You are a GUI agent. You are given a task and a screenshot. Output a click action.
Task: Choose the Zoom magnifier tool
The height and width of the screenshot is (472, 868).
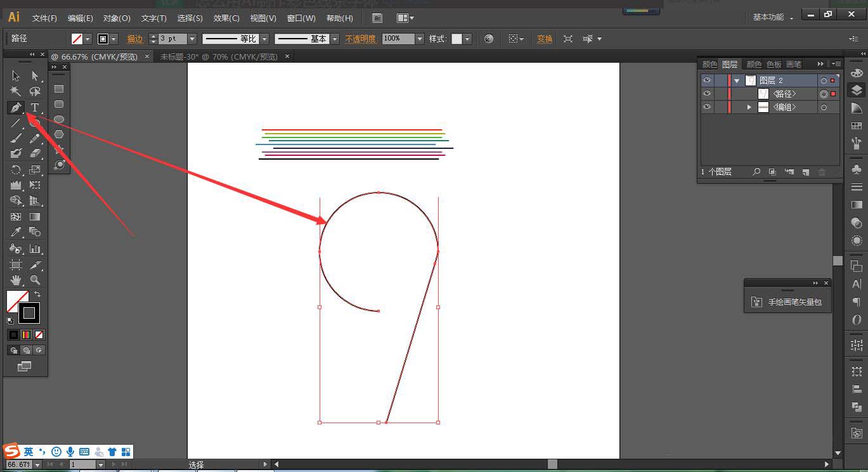click(x=35, y=279)
